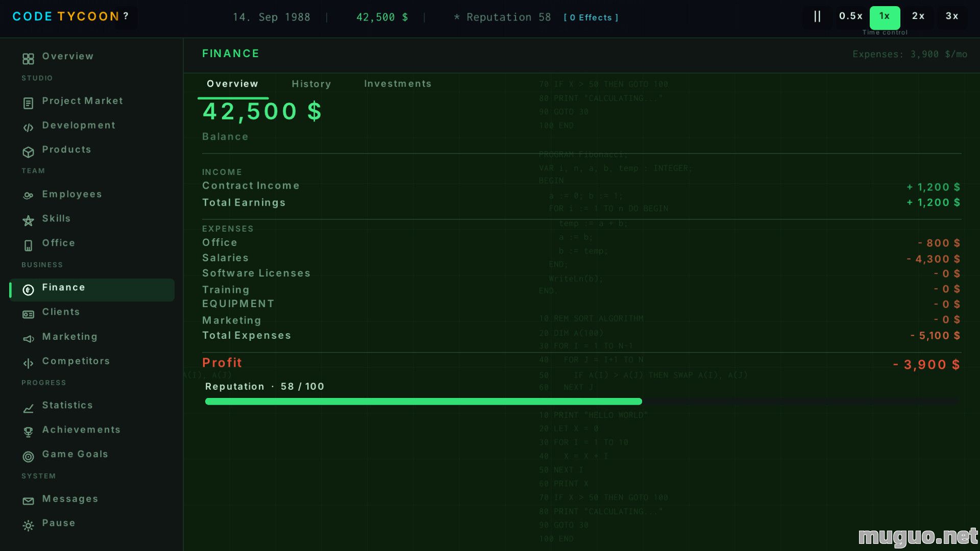980x551 pixels.
Task: Click the Game Goals target icon
Action: tap(28, 457)
